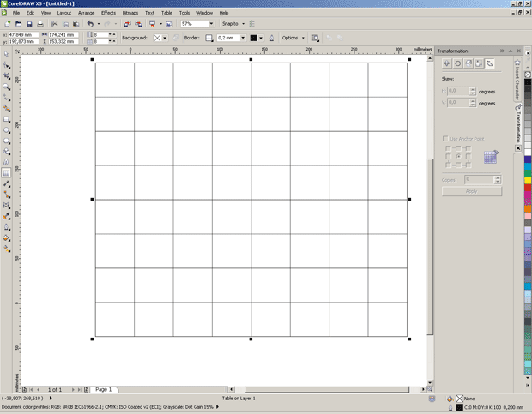Select the Rectangle tool
Viewport: 532px width, 414px height.
point(6,119)
